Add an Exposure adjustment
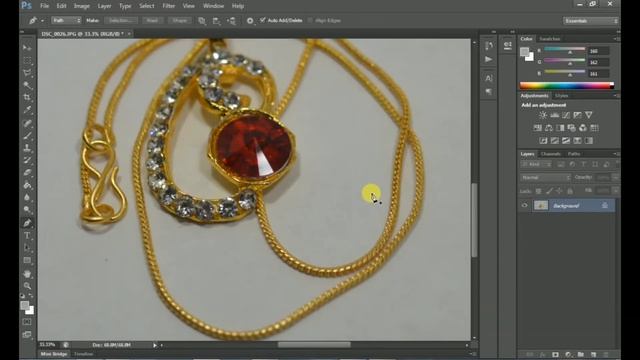The image size is (640, 360). [577, 115]
